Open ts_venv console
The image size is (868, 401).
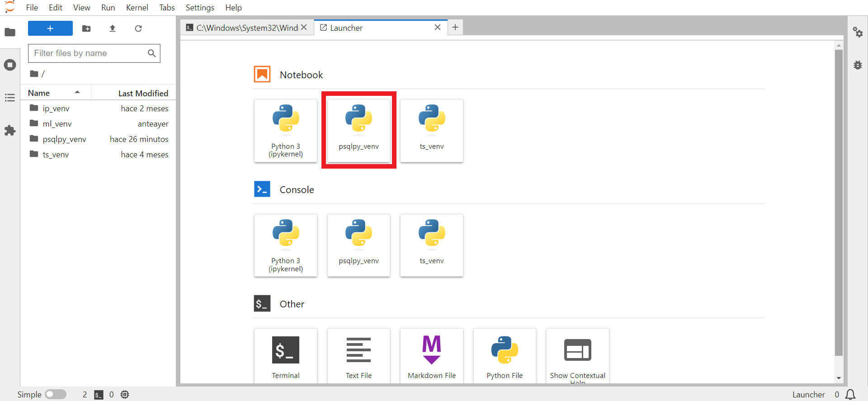[x=432, y=245]
